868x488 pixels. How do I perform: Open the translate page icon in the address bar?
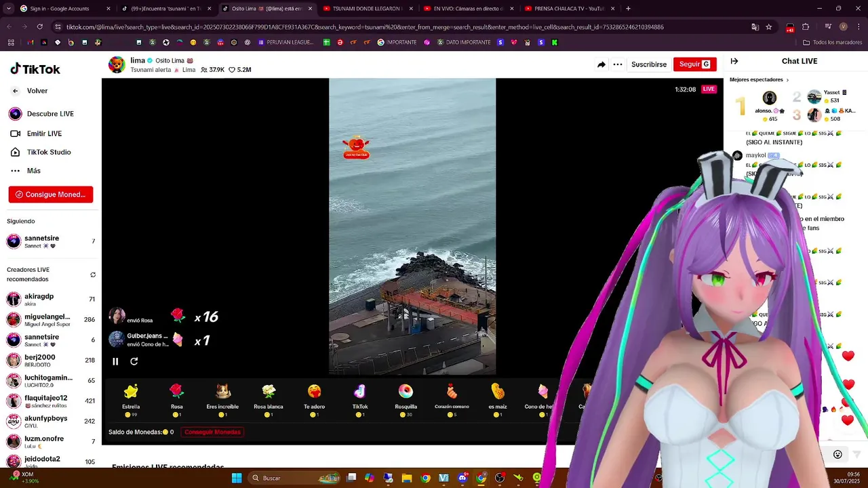click(x=755, y=27)
